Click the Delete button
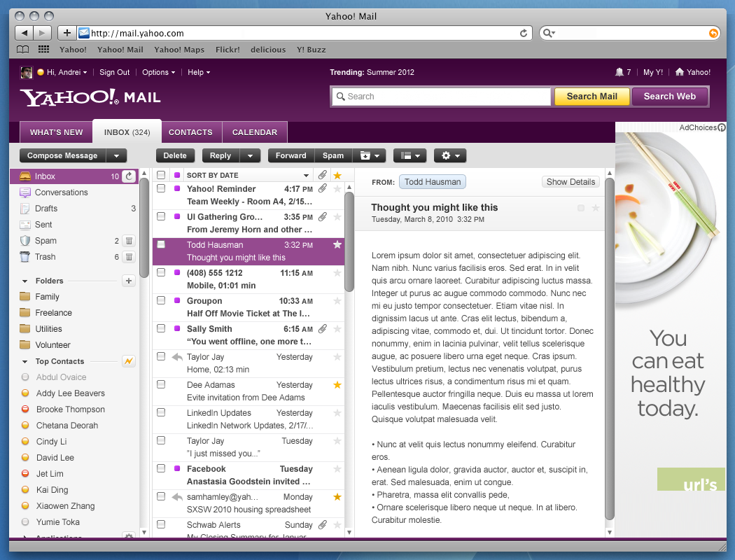 [175, 155]
